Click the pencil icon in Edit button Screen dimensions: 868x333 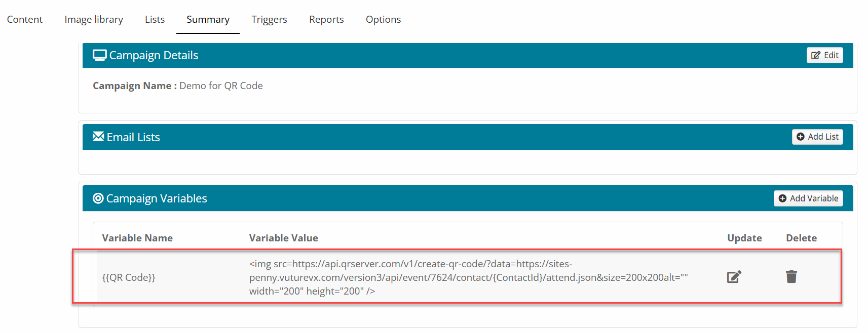[x=816, y=55]
